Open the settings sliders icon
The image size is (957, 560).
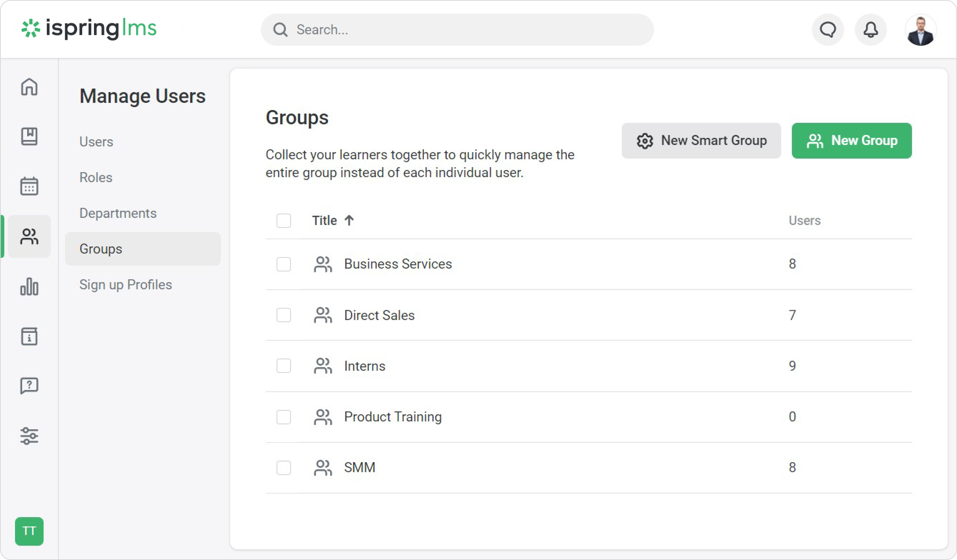[x=29, y=435]
